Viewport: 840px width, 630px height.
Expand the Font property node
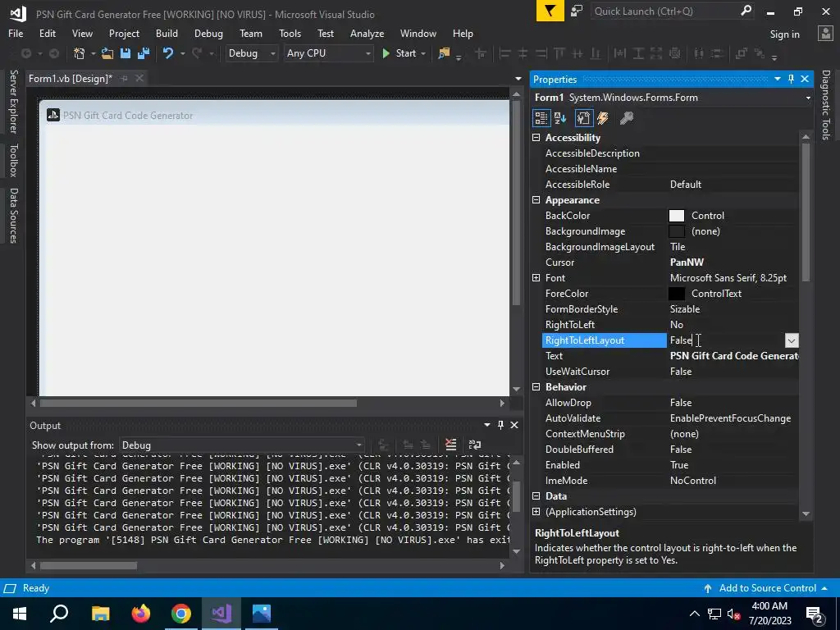click(536, 277)
